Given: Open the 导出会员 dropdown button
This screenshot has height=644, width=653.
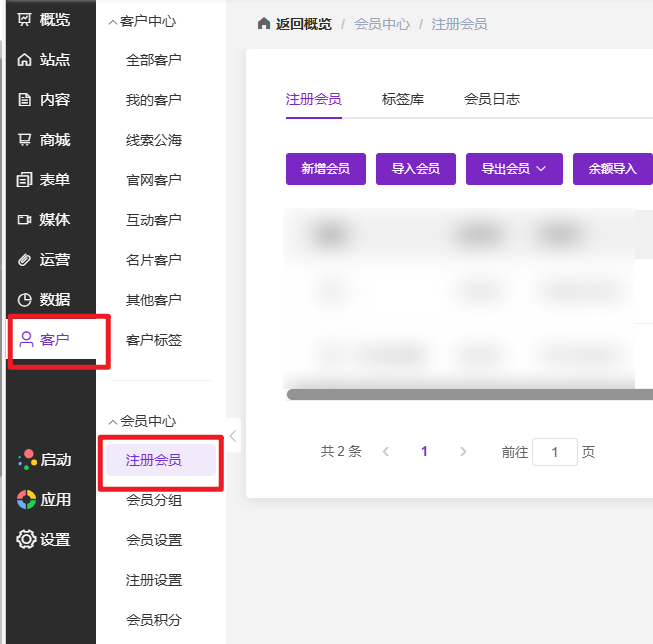Looking at the screenshot, I should [x=514, y=169].
